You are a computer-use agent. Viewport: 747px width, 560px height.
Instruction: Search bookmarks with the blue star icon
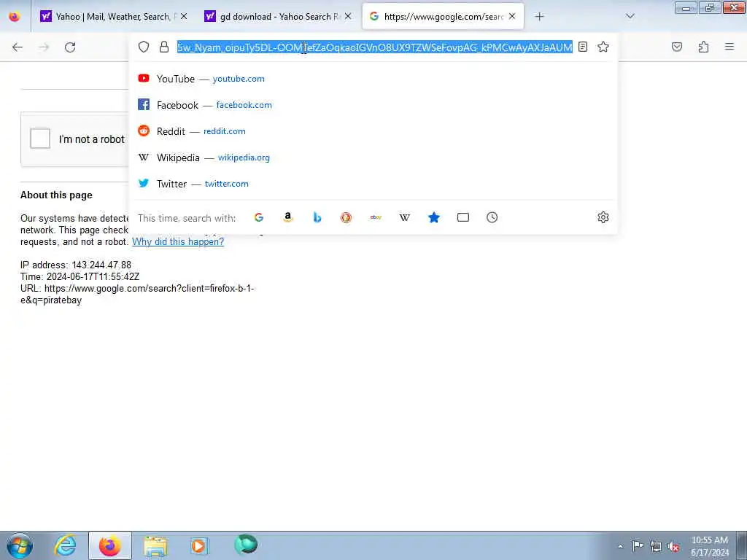(434, 217)
